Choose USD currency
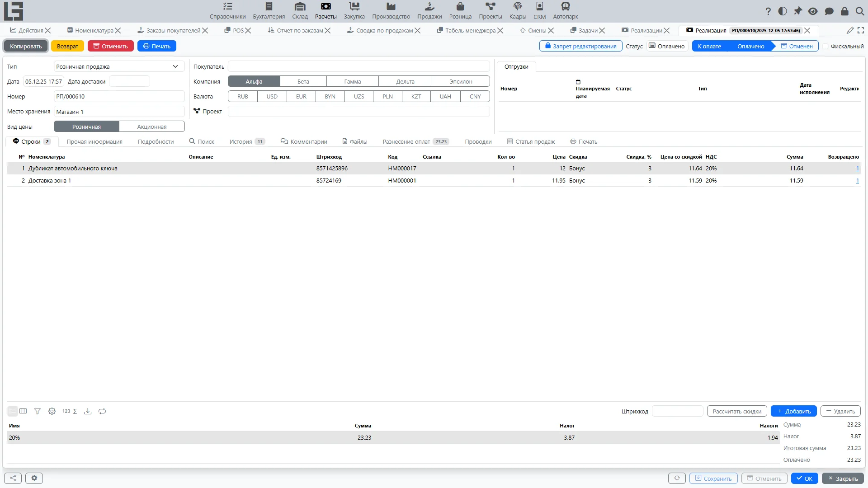Viewport: 868px width, 488px height. 272,97
